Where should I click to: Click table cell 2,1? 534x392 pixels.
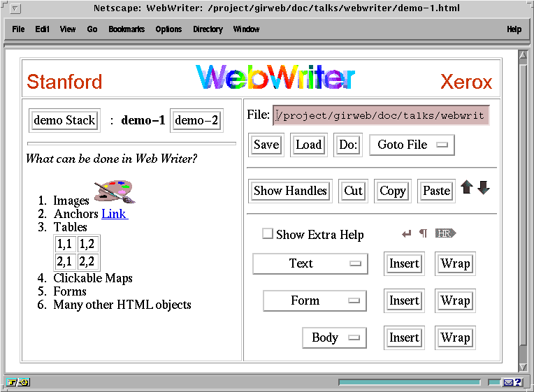65,261
